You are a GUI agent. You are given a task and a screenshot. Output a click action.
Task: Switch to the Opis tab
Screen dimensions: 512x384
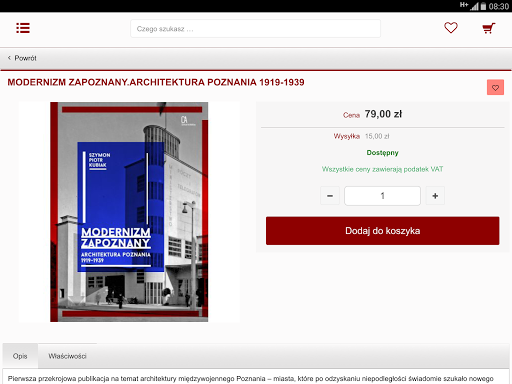pyautogui.click(x=20, y=356)
